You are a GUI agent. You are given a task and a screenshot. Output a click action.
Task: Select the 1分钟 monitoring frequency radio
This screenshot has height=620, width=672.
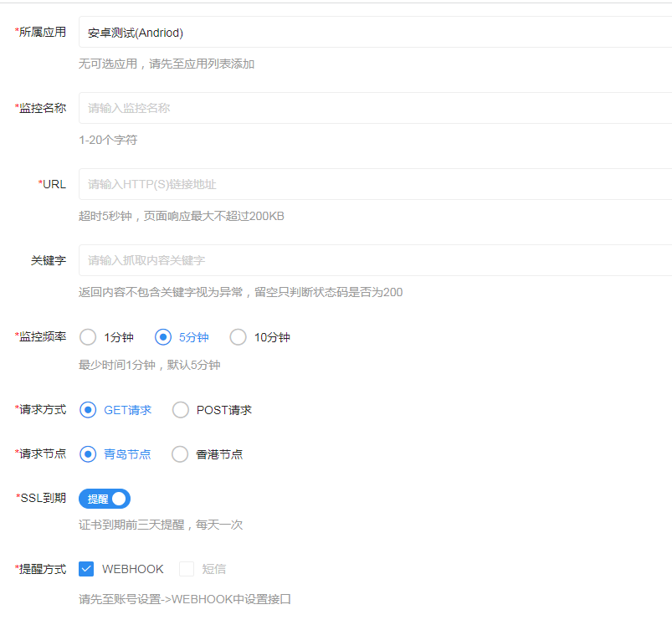[x=88, y=337]
